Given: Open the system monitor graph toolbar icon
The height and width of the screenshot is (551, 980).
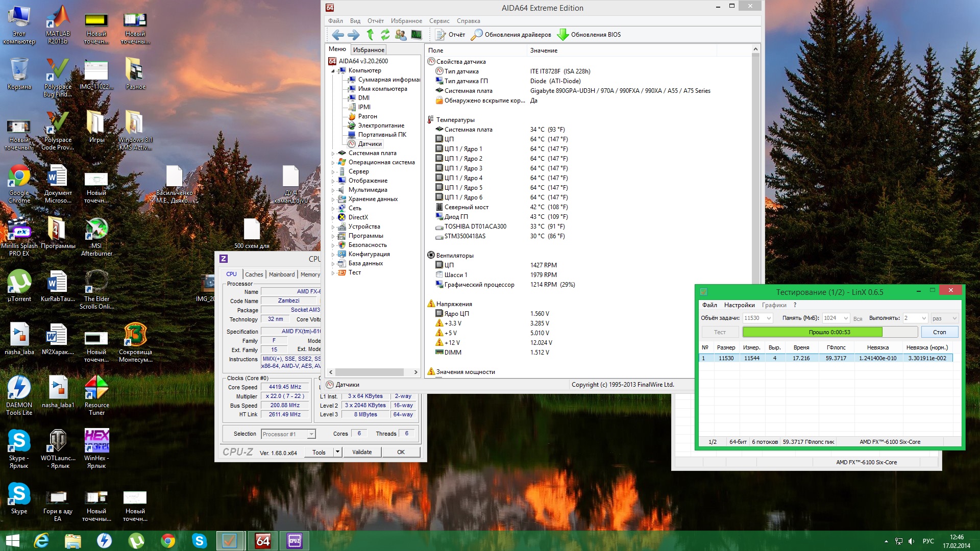Looking at the screenshot, I should click(416, 35).
